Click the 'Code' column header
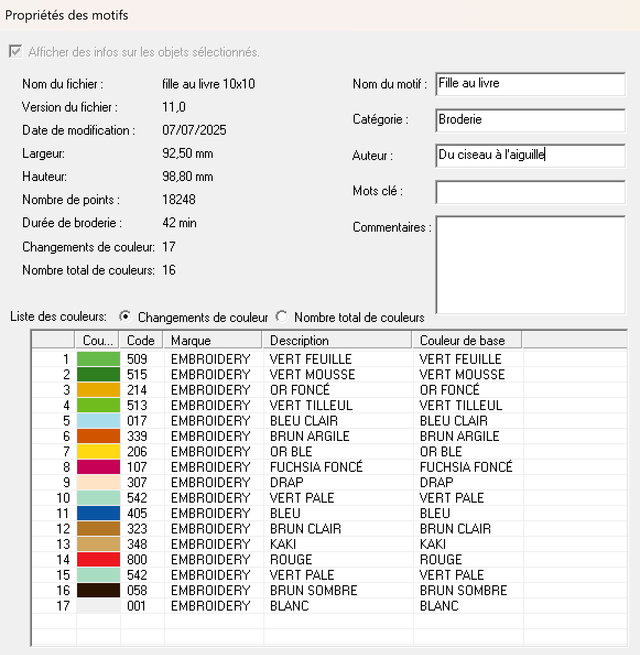Viewport: 640px width, 655px height. point(141,340)
